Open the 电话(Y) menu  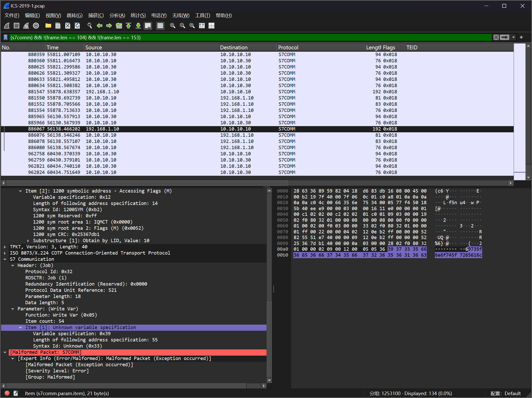pos(159,16)
